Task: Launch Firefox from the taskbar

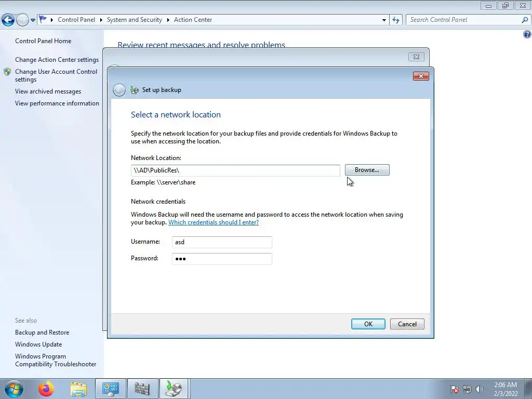Action: 46,389
